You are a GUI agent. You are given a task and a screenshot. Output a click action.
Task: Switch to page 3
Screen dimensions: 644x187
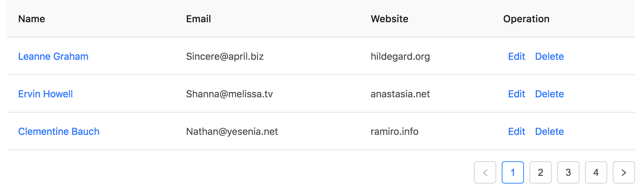coord(568,172)
